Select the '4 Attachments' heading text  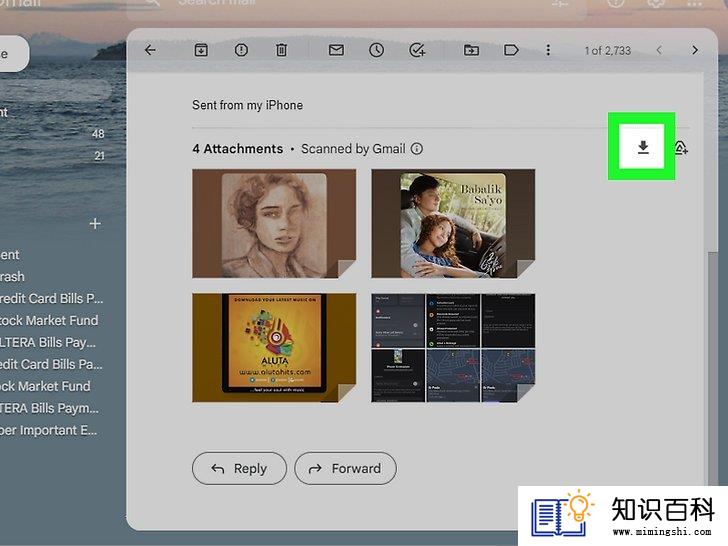point(238,149)
